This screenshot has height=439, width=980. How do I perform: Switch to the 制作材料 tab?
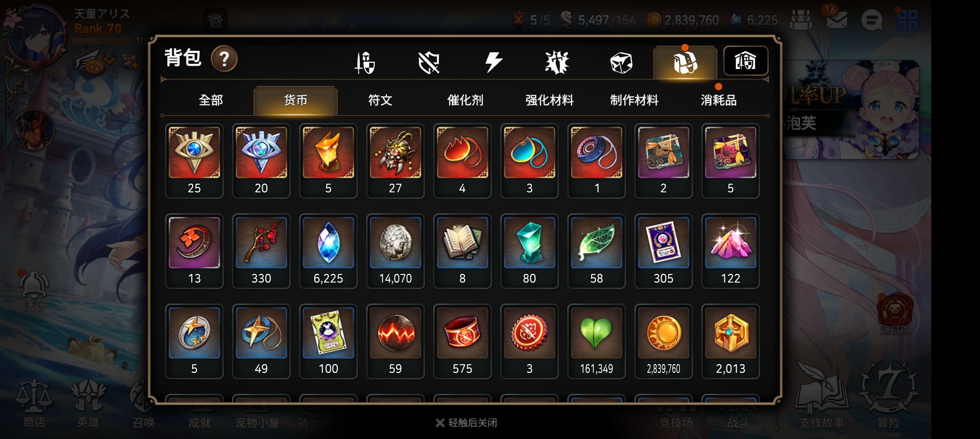(x=634, y=100)
